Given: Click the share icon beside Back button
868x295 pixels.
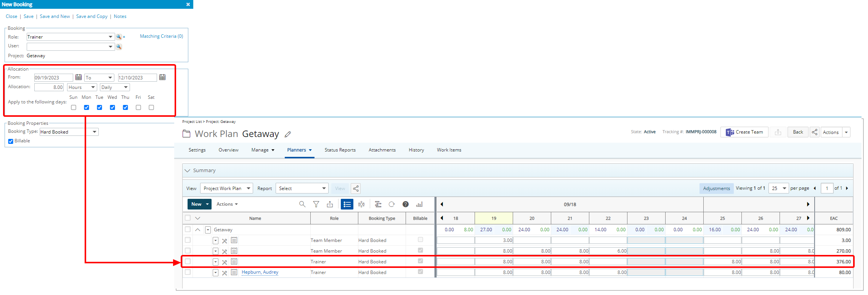Looking at the screenshot, I should 815,132.
